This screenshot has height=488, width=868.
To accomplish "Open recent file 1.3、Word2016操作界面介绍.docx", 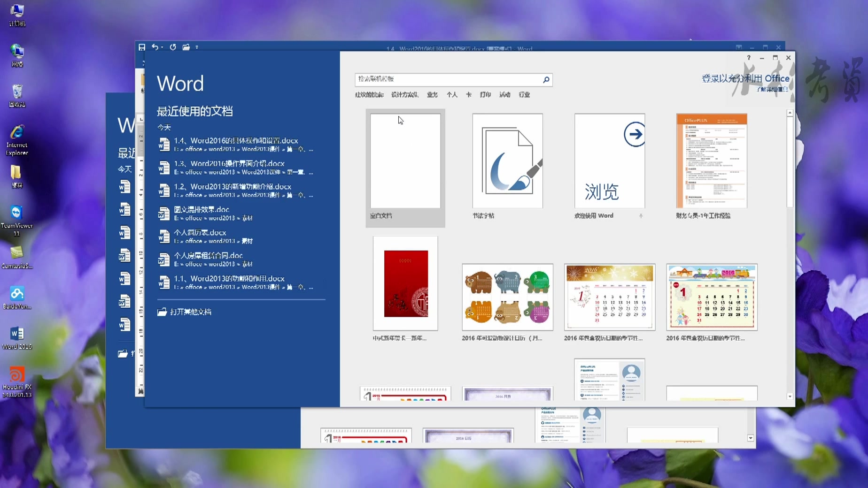I will point(241,168).
